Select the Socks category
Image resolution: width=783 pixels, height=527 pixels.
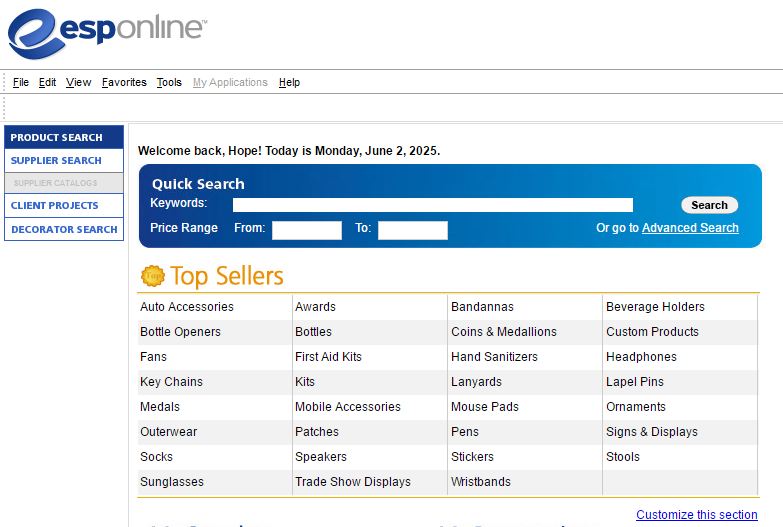pyautogui.click(x=156, y=457)
